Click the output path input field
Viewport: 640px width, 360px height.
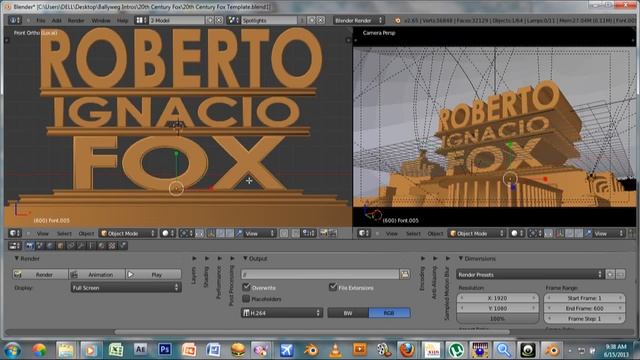320,275
